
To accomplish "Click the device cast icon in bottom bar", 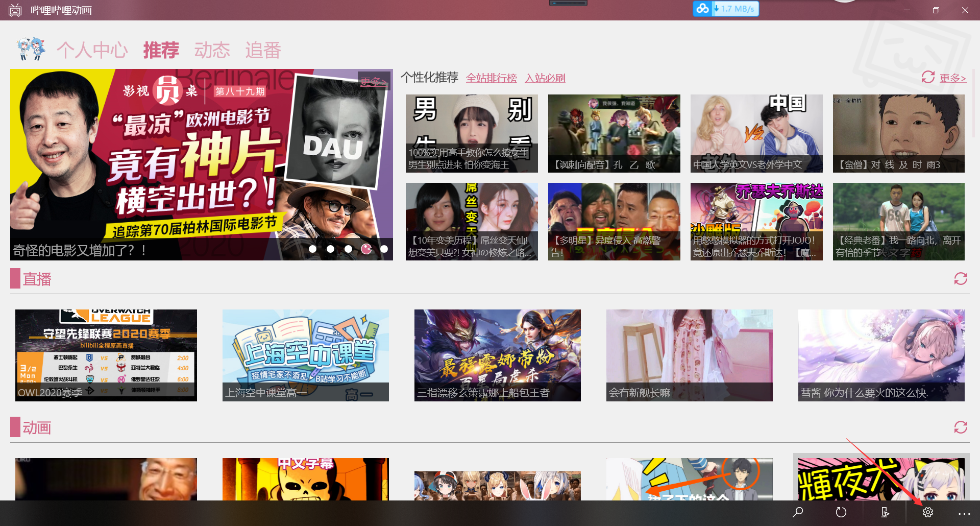I will pos(885,512).
